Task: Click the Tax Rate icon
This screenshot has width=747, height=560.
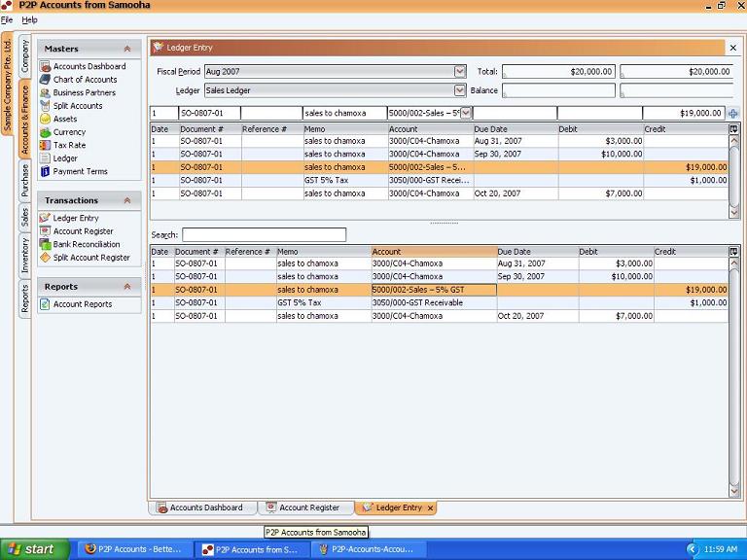Action: (46, 145)
